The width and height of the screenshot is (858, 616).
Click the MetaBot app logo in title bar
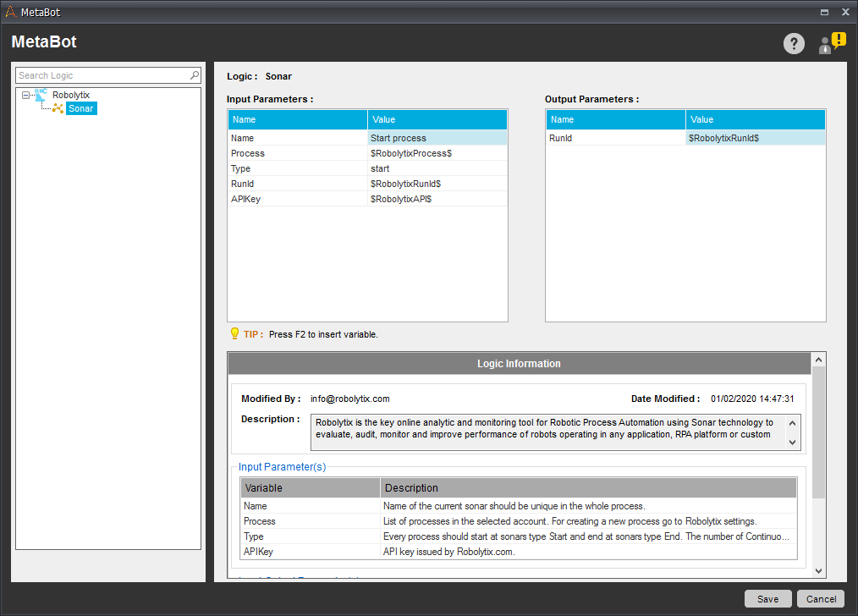point(10,12)
